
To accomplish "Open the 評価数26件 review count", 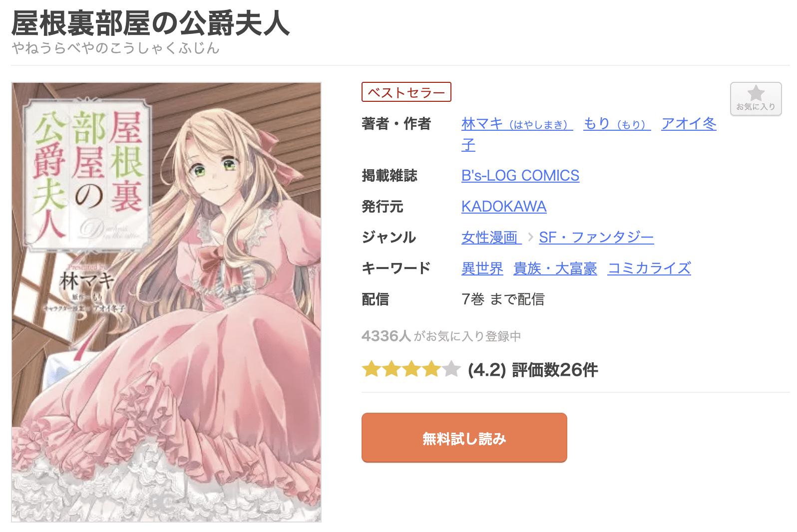I will pos(555,370).
